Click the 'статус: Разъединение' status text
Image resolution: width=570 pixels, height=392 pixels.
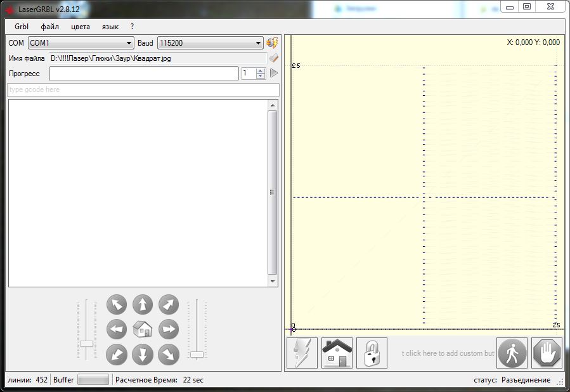512,380
